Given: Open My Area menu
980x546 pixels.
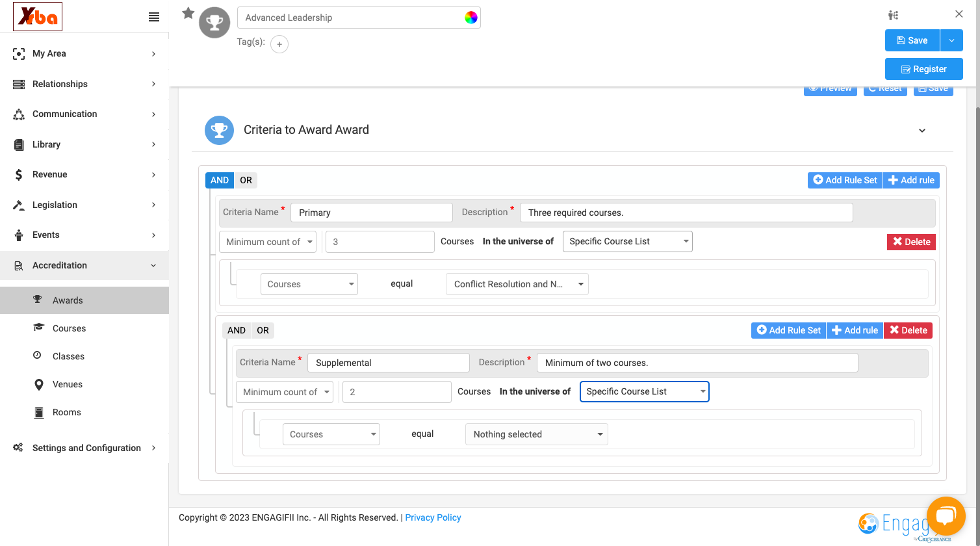Looking at the screenshot, I should coord(84,53).
